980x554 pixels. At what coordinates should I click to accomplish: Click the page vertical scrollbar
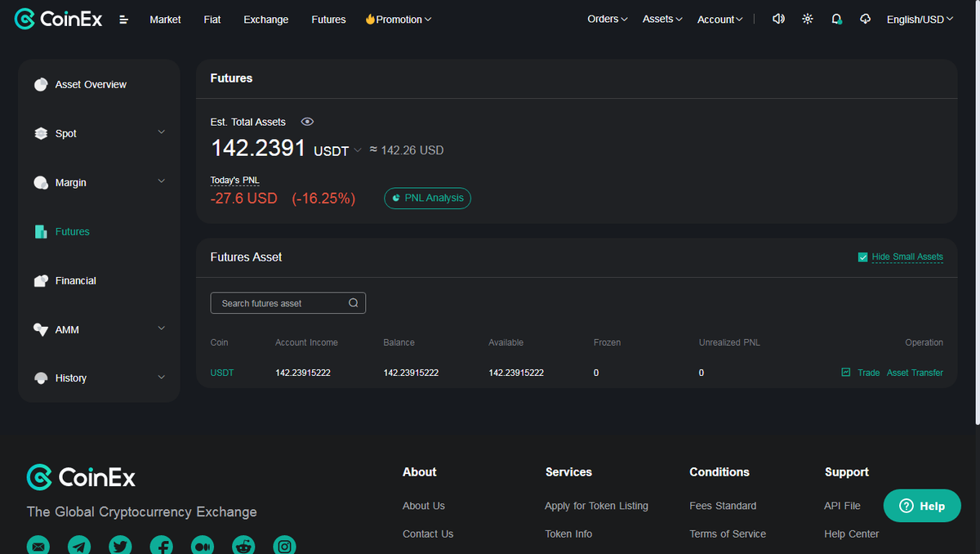[x=976, y=212]
